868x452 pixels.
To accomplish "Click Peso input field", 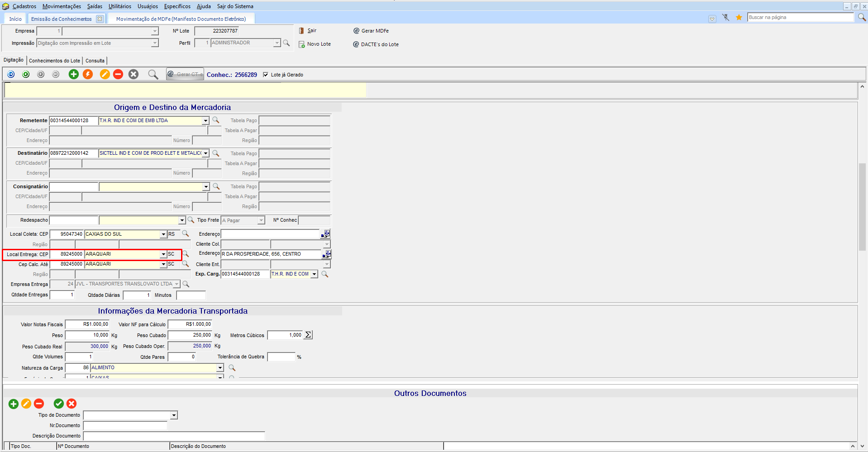I will click(x=87, y=335).
